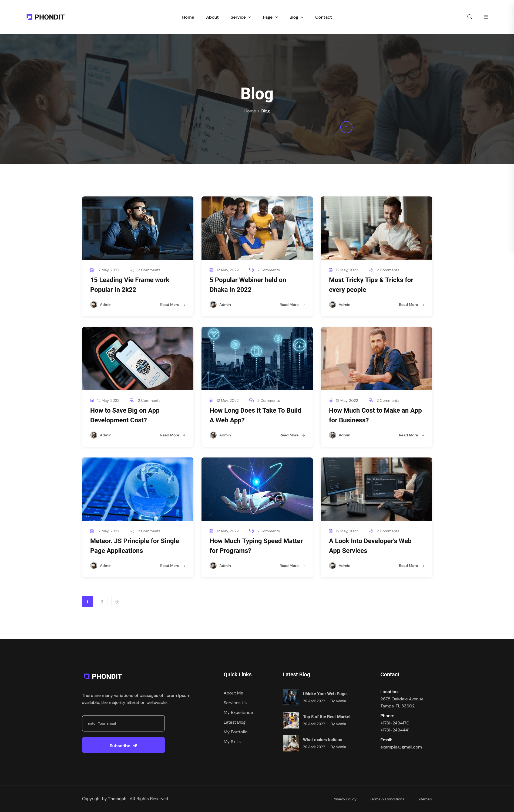Click the next page arrow in pagination
This screenshot has height=812, width=514.
click(117, 602)
